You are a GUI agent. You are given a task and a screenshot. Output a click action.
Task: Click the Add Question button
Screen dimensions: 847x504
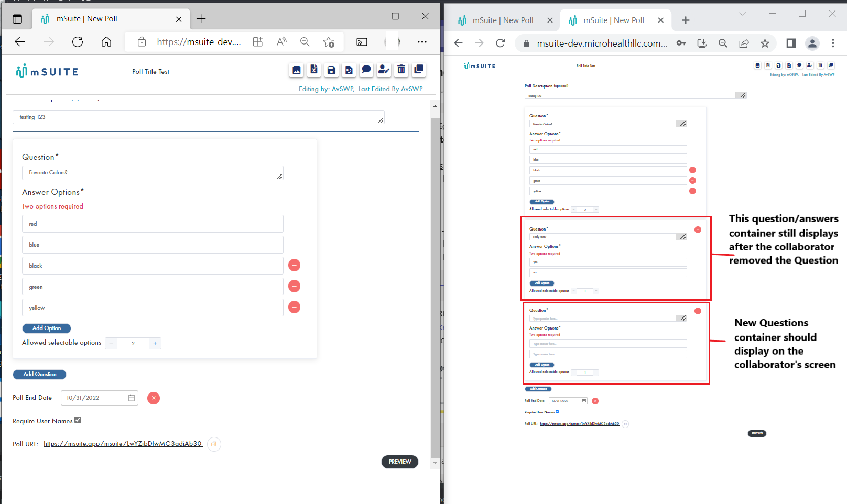click(x=39, y=374)
